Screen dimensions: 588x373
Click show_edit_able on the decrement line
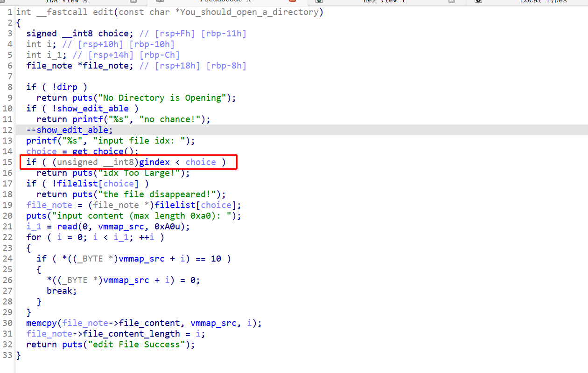74,130
